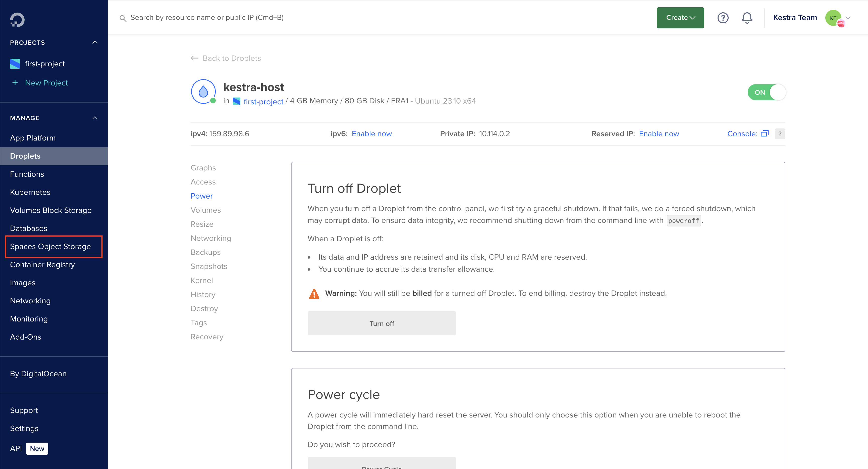Click the plus icon for New Project
This screenshot has height=469, width=868.
click(x=15, y=83)
